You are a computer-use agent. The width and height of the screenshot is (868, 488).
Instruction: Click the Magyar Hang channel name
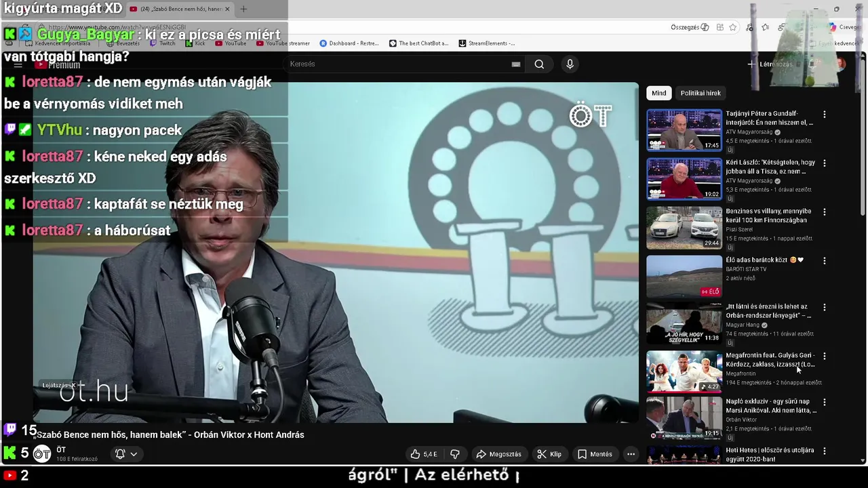pos(743,325)
